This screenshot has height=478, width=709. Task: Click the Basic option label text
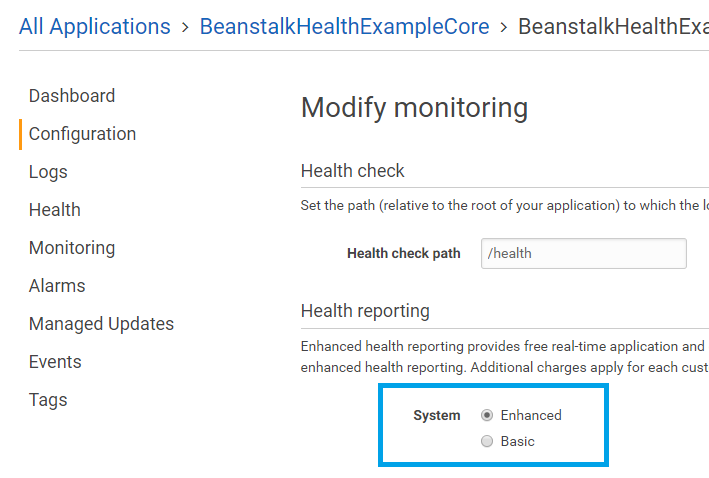(x=518, y=441)
